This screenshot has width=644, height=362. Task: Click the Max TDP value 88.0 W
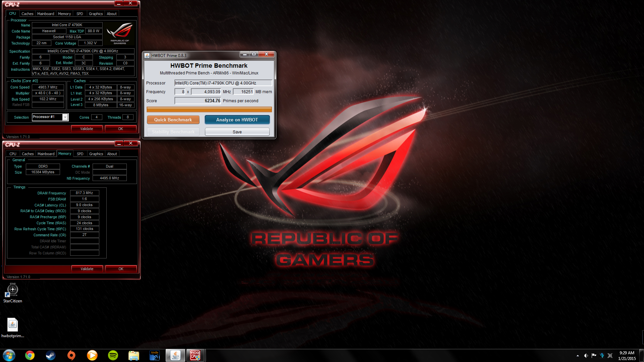click(x=94, y=31)
